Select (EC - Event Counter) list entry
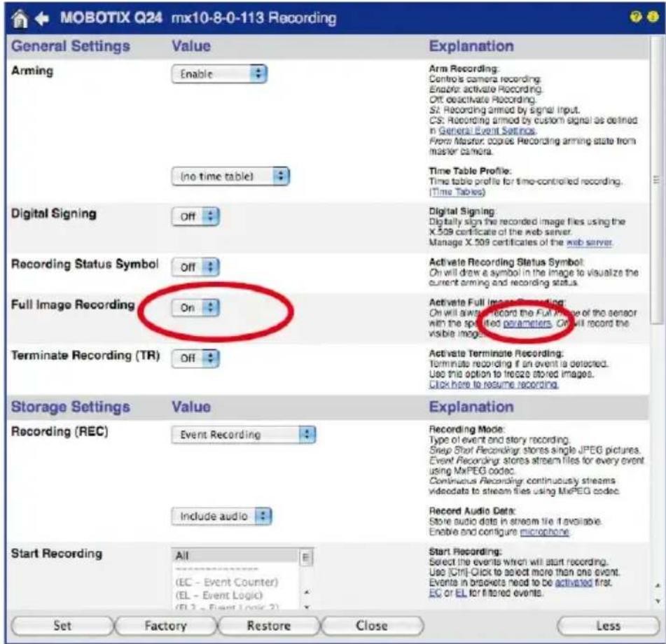Screen dimensions: 666x644 tap(227, 582)
